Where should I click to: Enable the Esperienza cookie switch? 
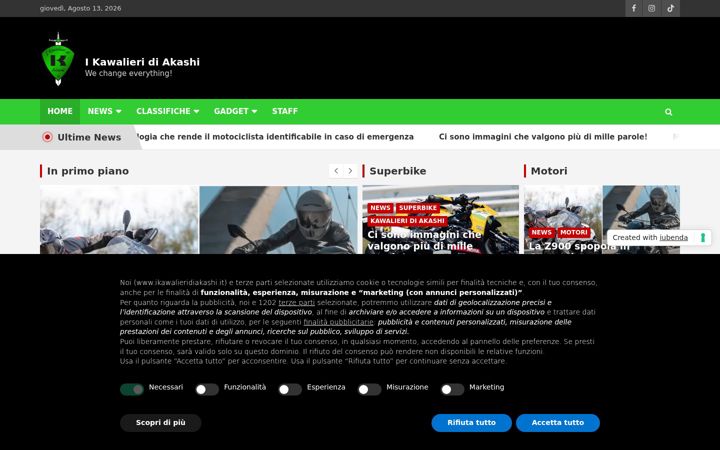(x=290, y=389)
